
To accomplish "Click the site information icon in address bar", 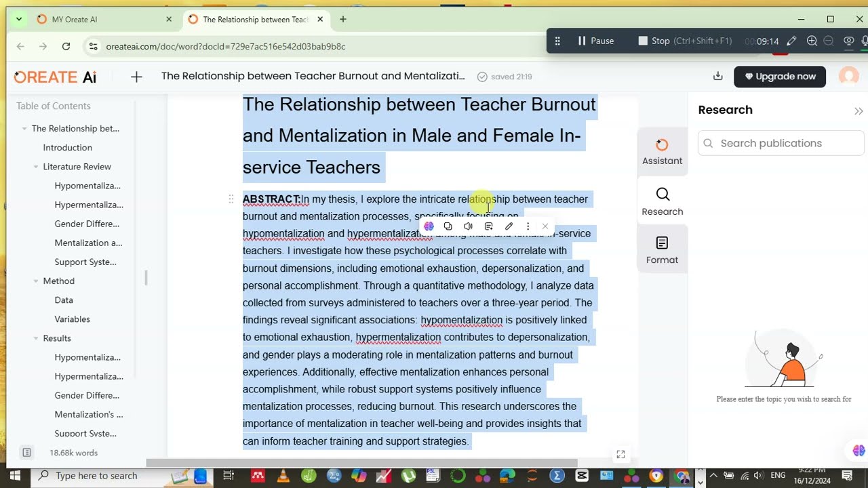I will [x=94, y=47].
